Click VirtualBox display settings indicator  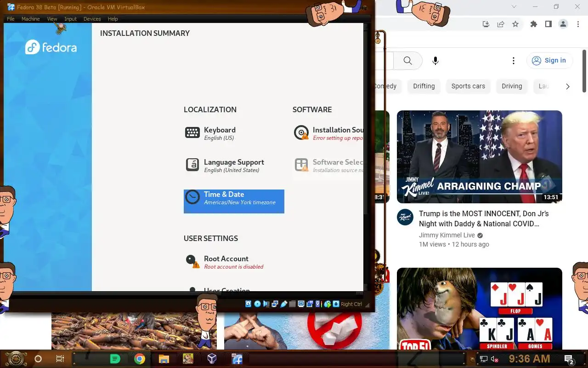(x=301, y=304)
